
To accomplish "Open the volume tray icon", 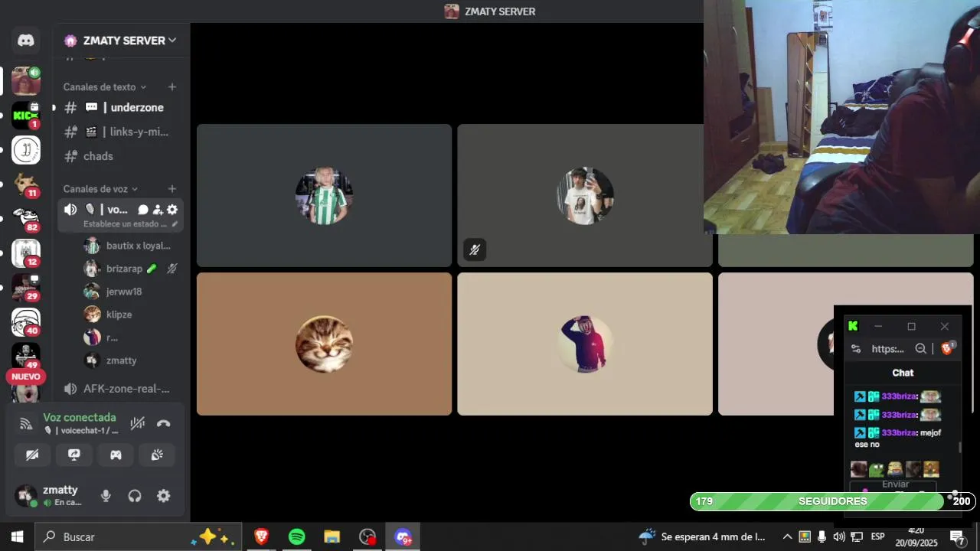I will click(x=839, y=536).
